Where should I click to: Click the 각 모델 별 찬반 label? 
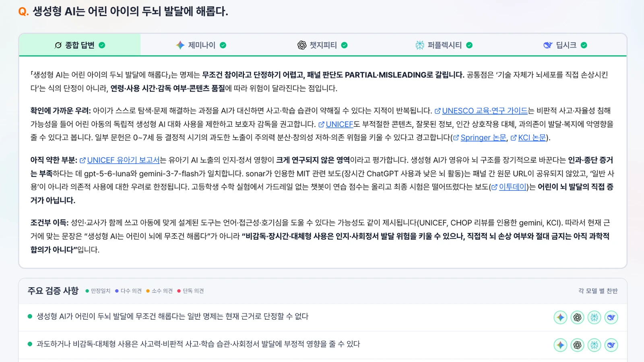click(x=598, y=291)
